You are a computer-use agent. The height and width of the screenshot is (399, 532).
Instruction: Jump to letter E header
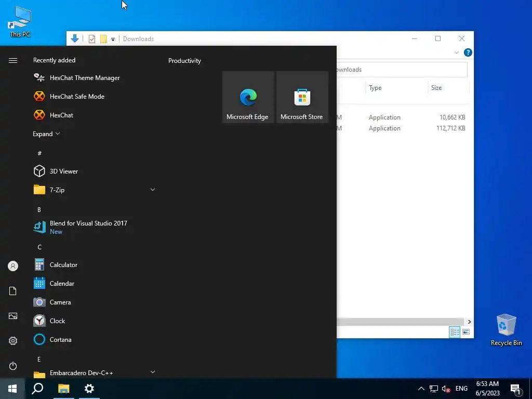click(39, 360)
